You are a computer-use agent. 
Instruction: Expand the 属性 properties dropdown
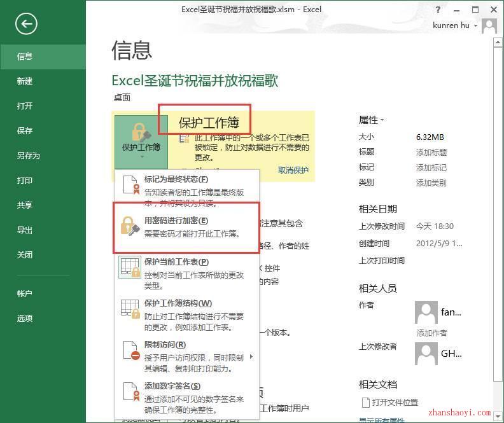(x=371, y=120)
